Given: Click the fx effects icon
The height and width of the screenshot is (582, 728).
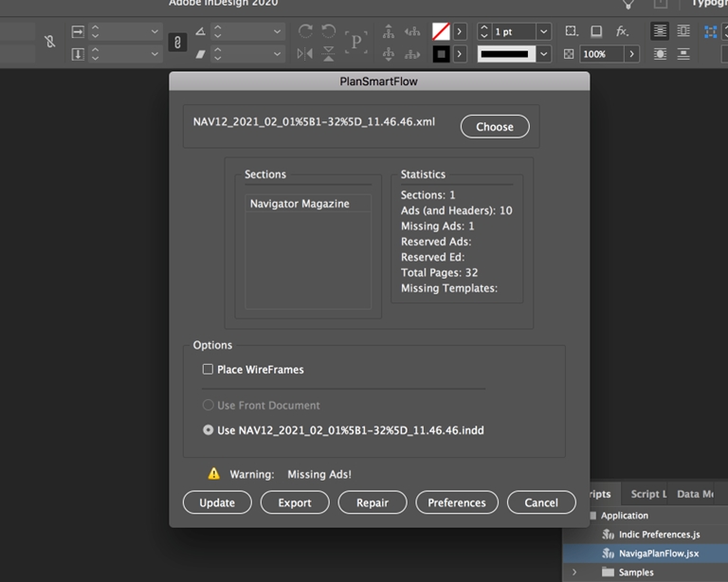Looking at the screenshot, I should (x=623, y=31).
